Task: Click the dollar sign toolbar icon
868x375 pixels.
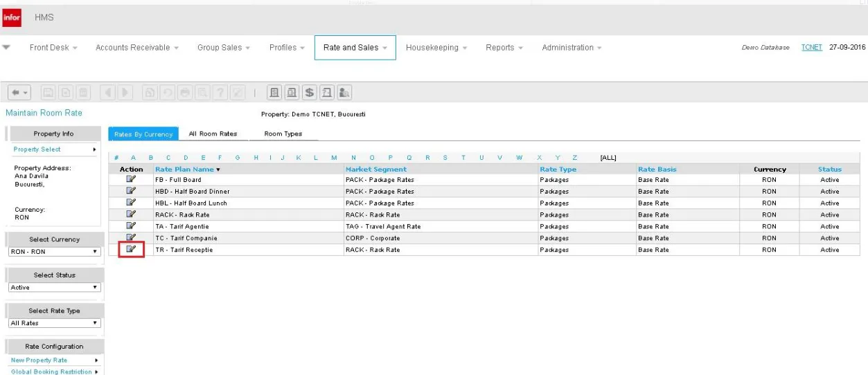Action: click(x=310, y=92)
